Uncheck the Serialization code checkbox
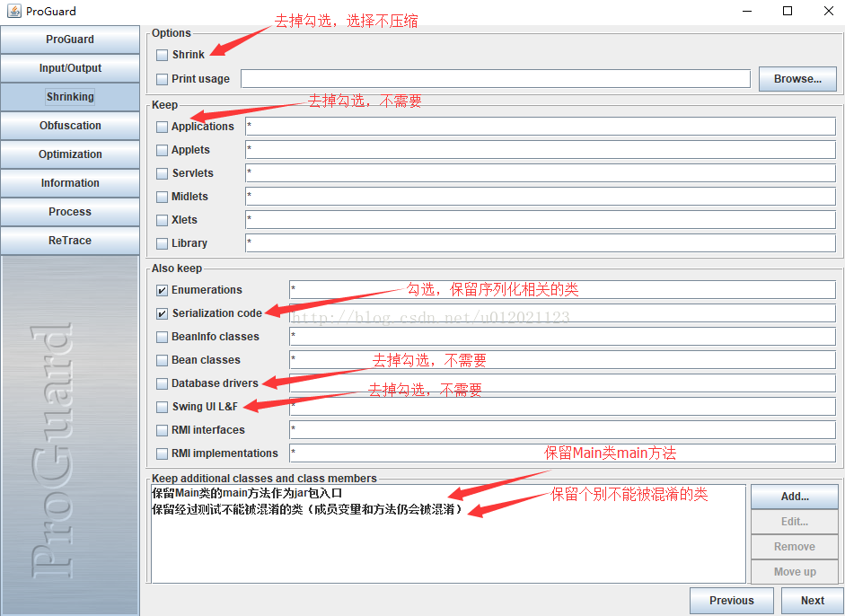The height and width of the screenshot is (616, 845). [x=162, y=313]
